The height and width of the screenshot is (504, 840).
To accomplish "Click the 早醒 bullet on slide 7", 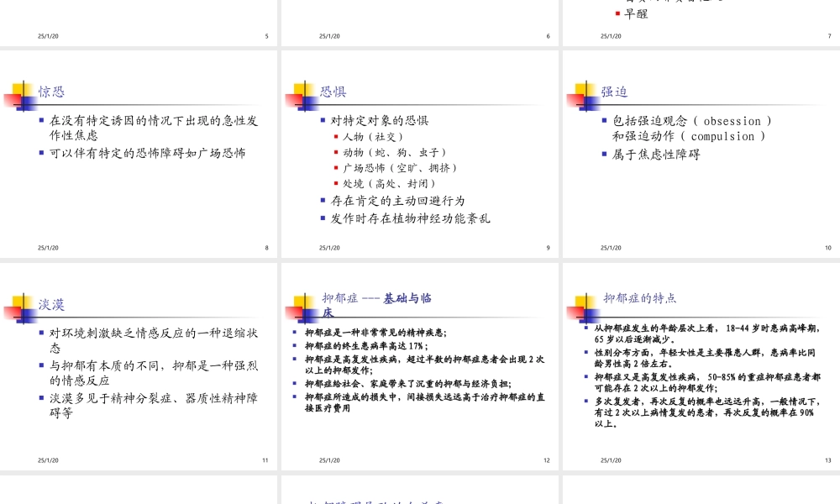I will (636, 14).
